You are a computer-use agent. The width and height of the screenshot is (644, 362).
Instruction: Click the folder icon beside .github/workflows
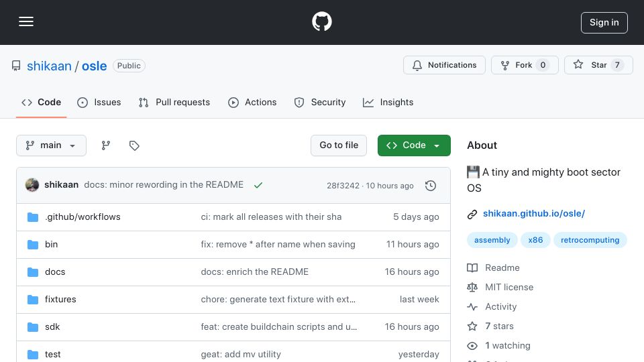pyautogui.click(x=33, y=217)
